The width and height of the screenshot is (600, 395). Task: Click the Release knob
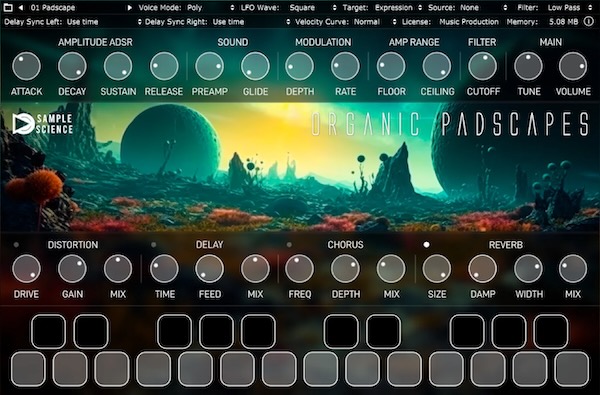[x=164, y=66]
